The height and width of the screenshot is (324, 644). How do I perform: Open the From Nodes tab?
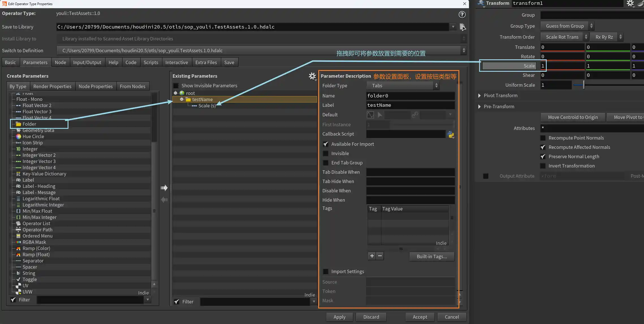132,86
